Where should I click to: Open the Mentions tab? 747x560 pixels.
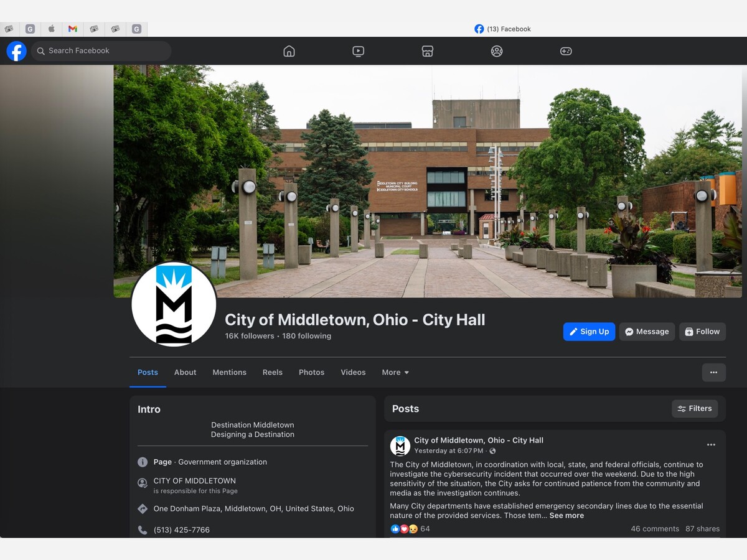(229, 372)
